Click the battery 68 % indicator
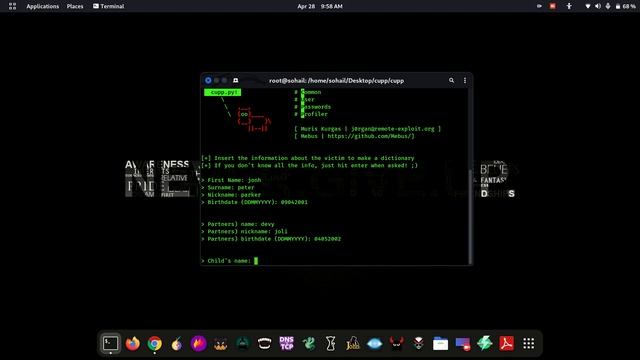This screenshot has height=360, width=640. [626, 6]
